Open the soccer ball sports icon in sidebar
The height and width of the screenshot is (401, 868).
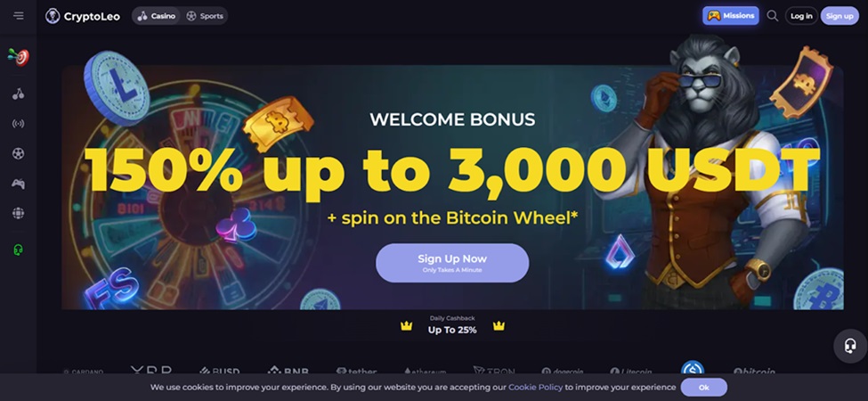(x=18, y=154)
